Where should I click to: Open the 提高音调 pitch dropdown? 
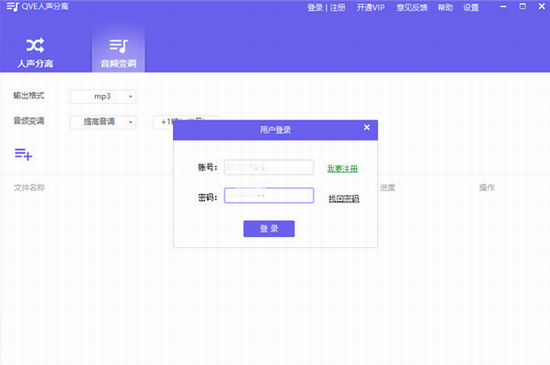(x=103, y=122)
